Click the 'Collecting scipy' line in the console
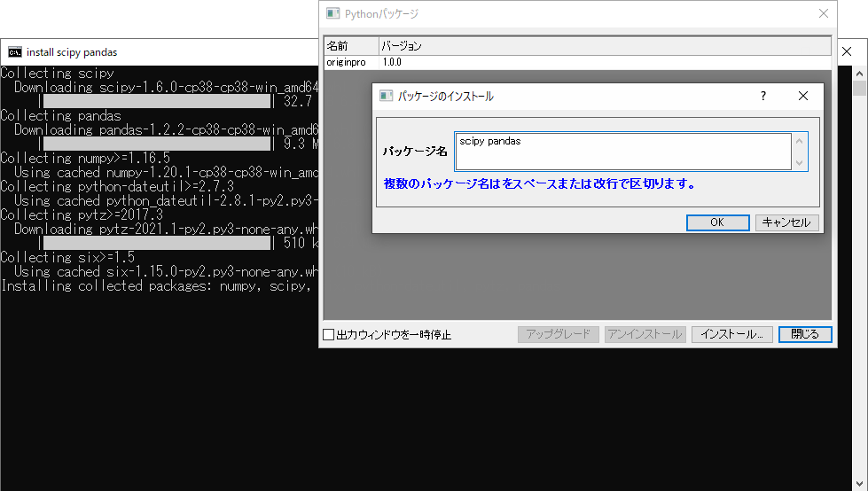The image size is (868, 491). point(58,73)
